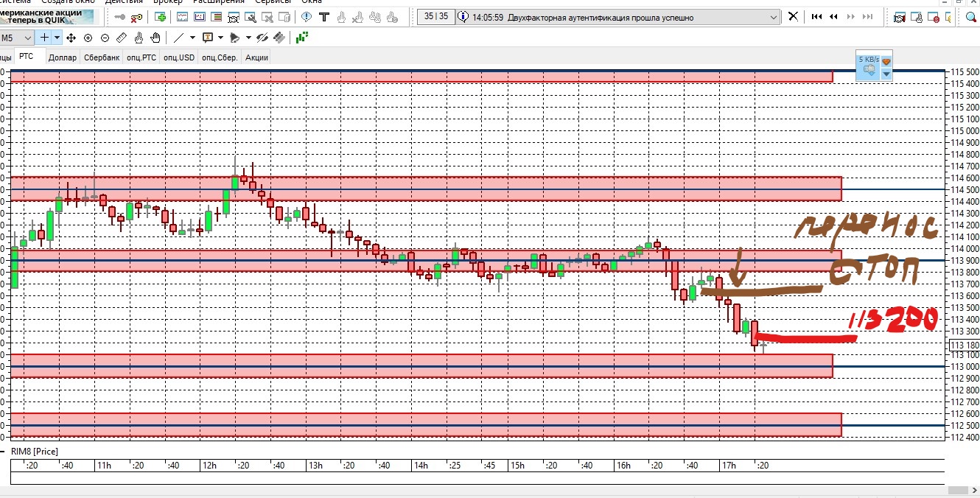This screenshot has width=980, height=498.
Task: Click the 113 180 current price label
Action: pyautogui.click(x=963, y=345)
